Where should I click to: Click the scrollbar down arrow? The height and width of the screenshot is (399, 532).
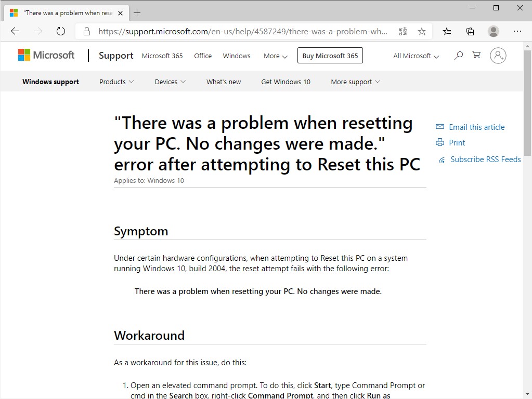[527, 394]
